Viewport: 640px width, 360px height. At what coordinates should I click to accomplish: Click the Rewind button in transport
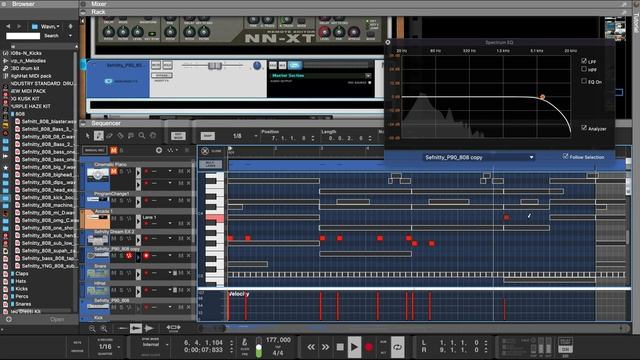click(x=311, y=347)
